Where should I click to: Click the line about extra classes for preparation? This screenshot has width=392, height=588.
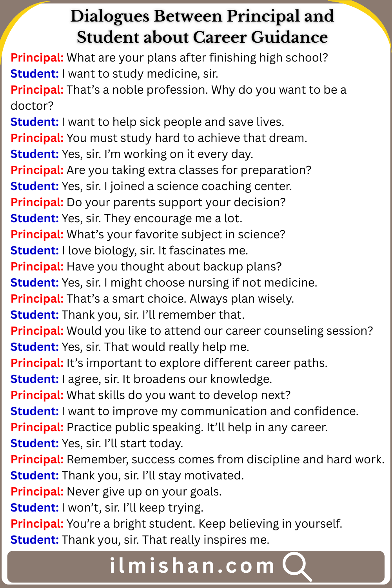click(189, 170)
